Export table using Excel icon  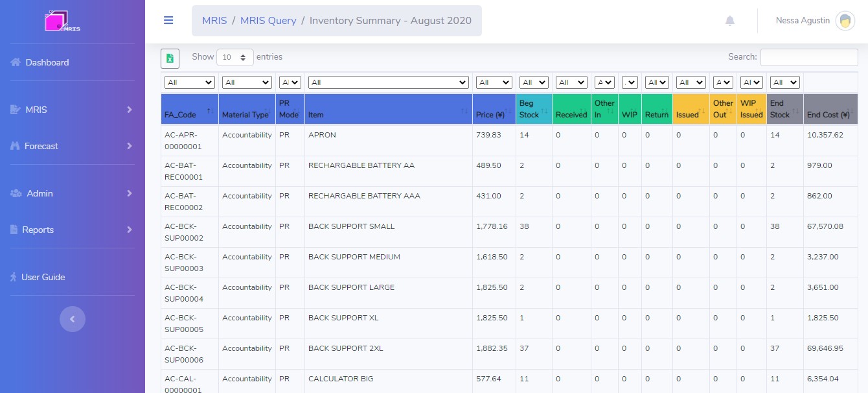(x=170, y=58)
